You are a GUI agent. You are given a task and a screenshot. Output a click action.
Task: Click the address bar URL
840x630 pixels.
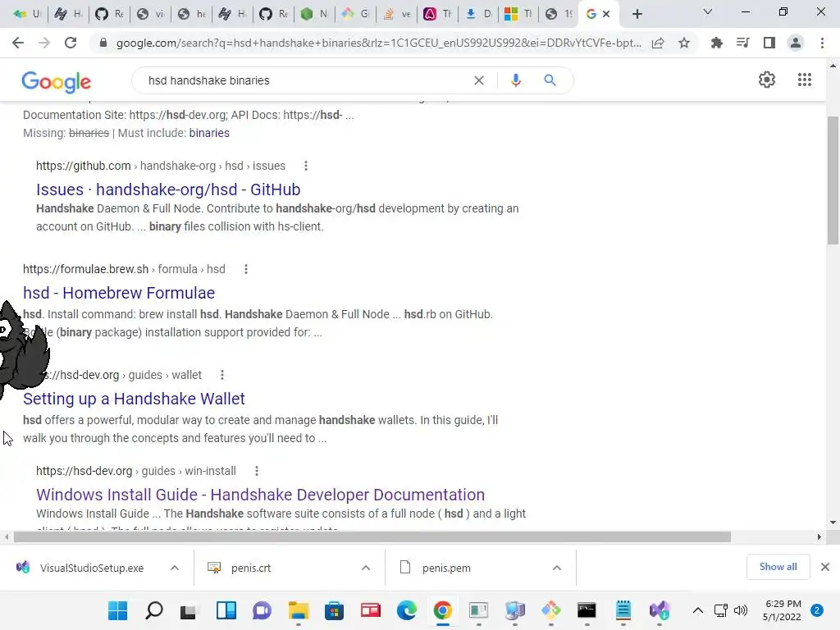point(378,43)
